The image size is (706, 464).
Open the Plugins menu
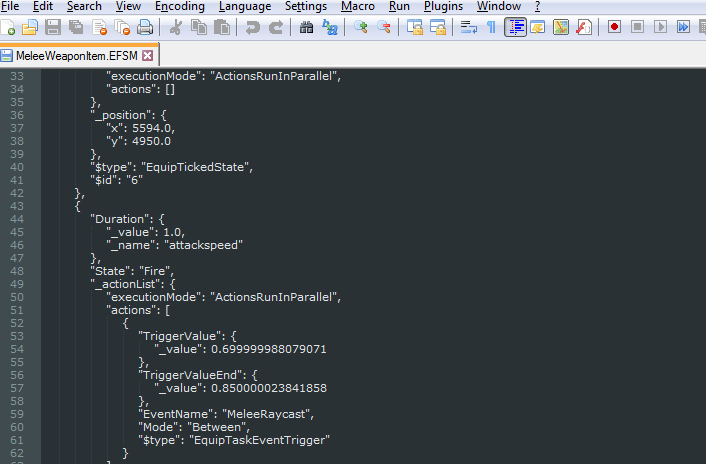point(443,6)
